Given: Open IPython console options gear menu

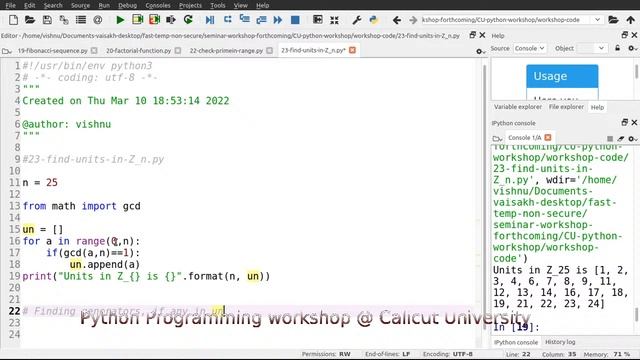Looking at the screenshot, I should 632,138.
